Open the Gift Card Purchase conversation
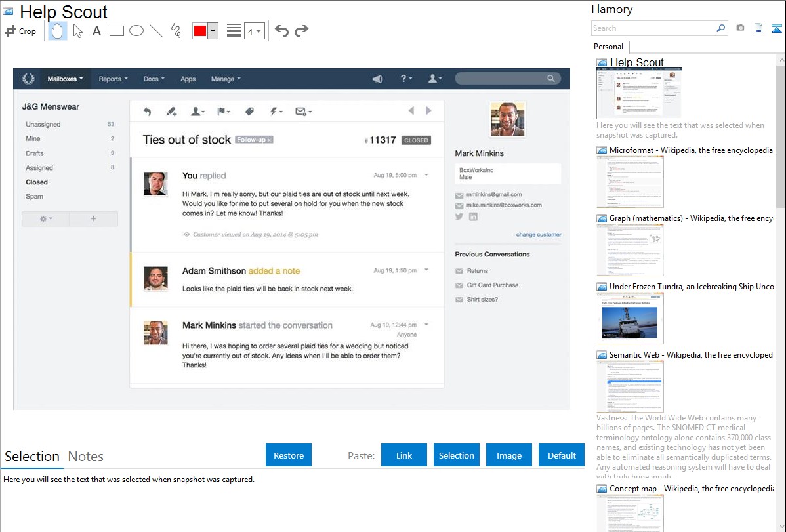The width and height of the screenshot is (786, 532). 492,285
